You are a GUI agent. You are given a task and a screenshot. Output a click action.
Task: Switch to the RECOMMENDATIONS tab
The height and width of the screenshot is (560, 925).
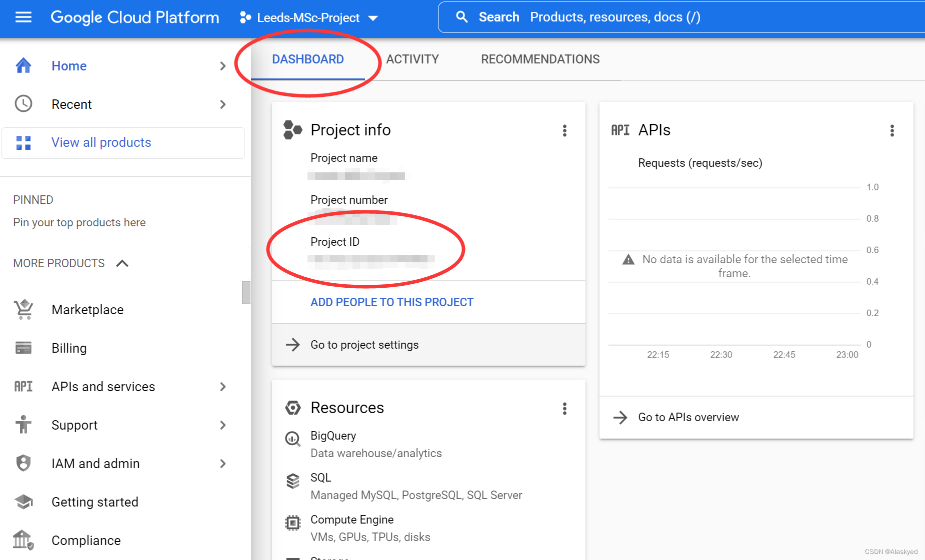(540, 59)
